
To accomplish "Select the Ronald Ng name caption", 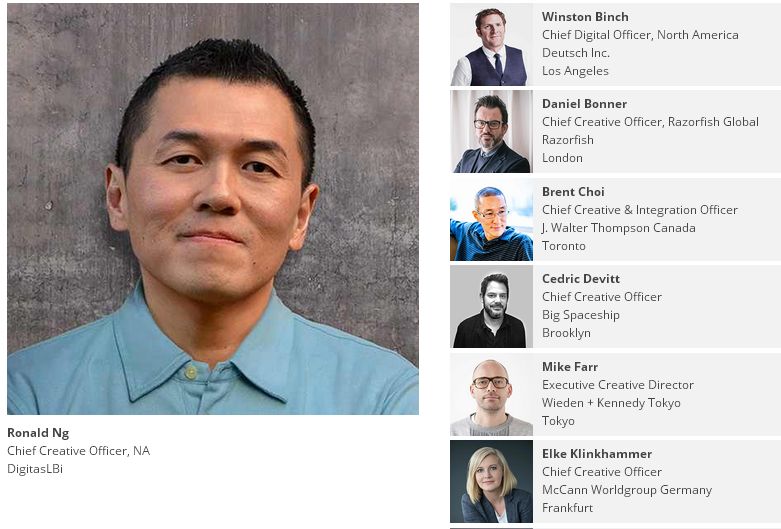I will [38, 433].
